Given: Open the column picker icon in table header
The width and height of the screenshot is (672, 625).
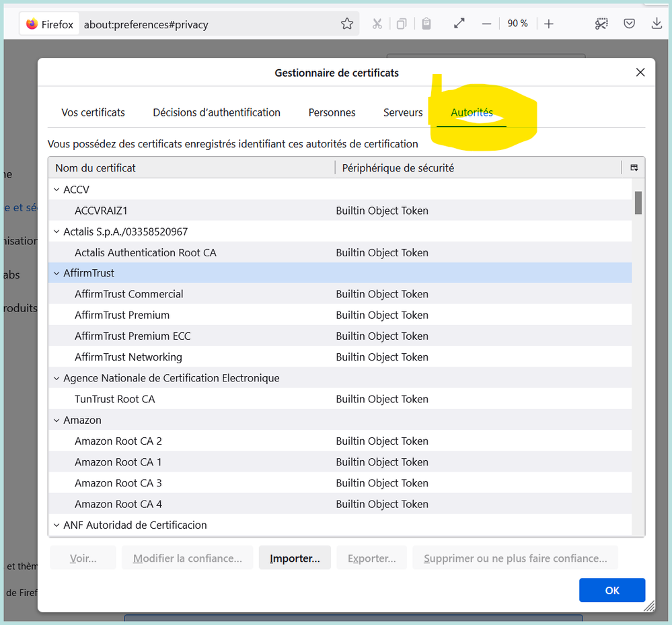Looking at the screenshot, I should pos(634,168).
